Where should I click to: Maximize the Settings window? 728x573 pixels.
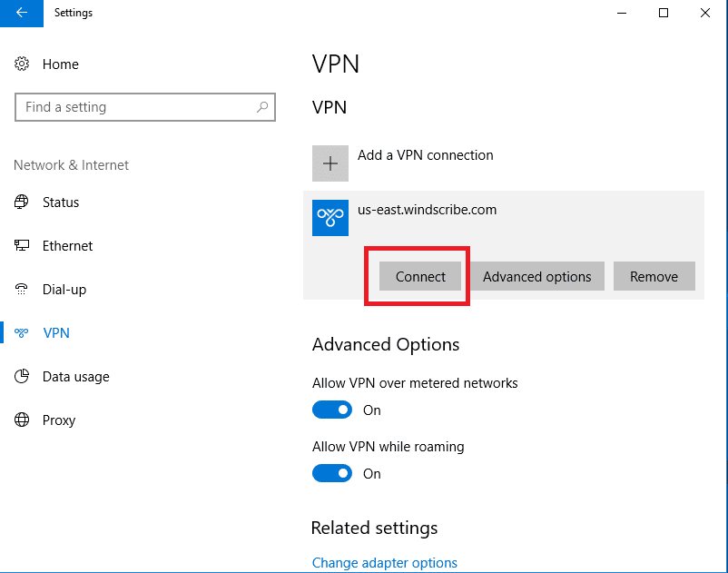[664, 13]
